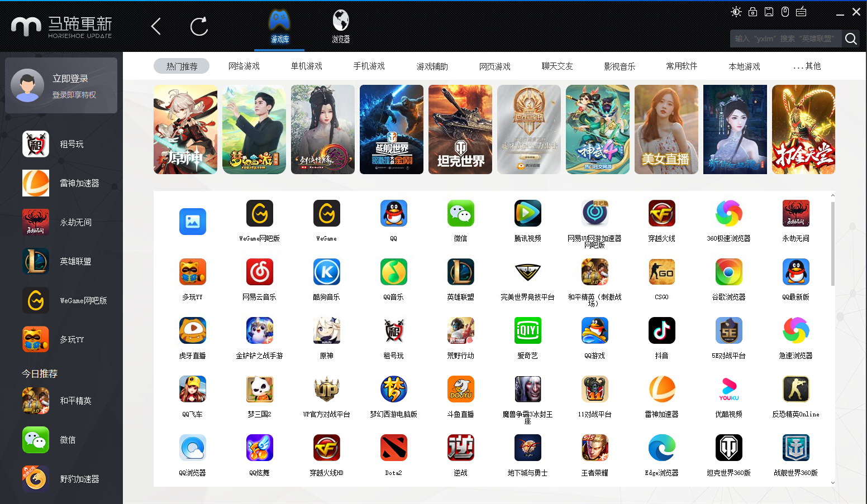The width and height of the screenshot is (867, 504).
Task: Click the brightness sun icon in the title bar
Action: tap(736, 12)
